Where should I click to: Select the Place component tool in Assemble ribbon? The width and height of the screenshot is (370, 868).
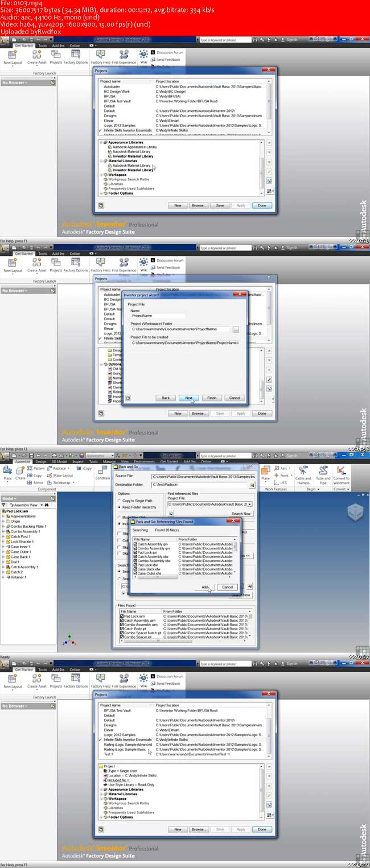click(x=7, y=473)
